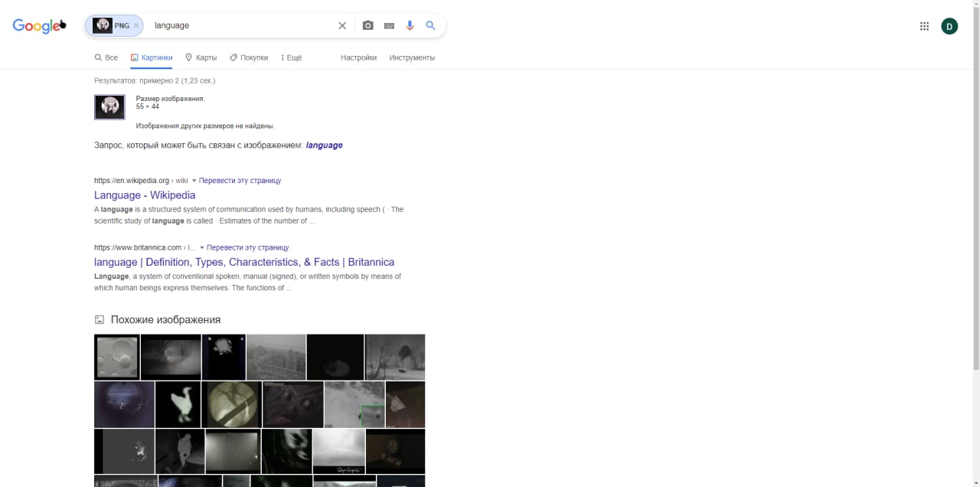Open Настройки settings menu
The width and height of the screenshot is (980, 487).
click(x=358, y=57)
